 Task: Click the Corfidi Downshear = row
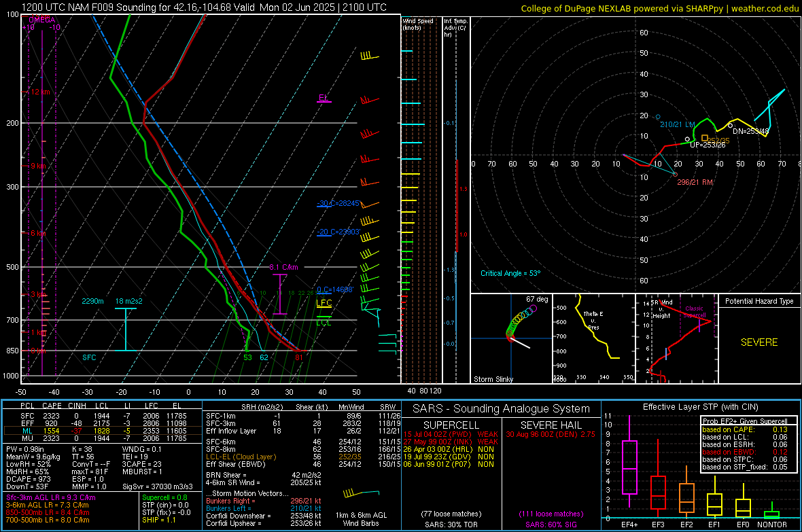pyautogui.click(x=264, y=516)
